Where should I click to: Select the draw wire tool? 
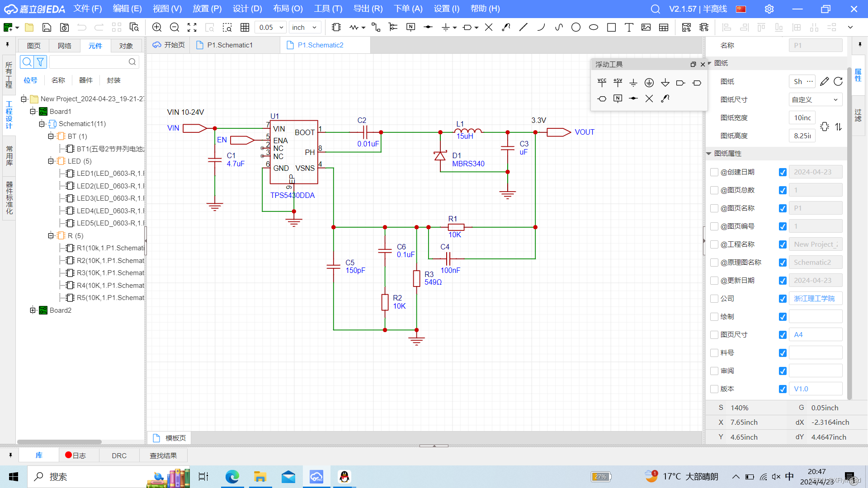point(376,28)
